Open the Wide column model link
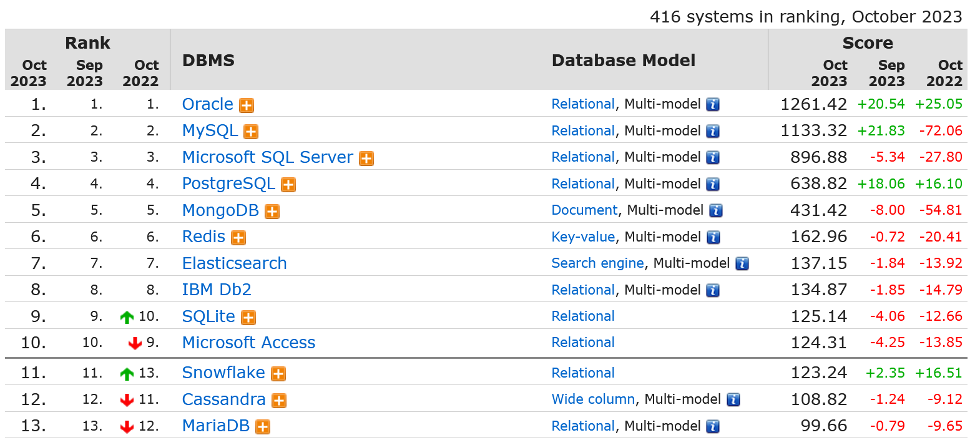Image resolution: width=980 pixels, height=440 pixels. click(x=593, y=399)
